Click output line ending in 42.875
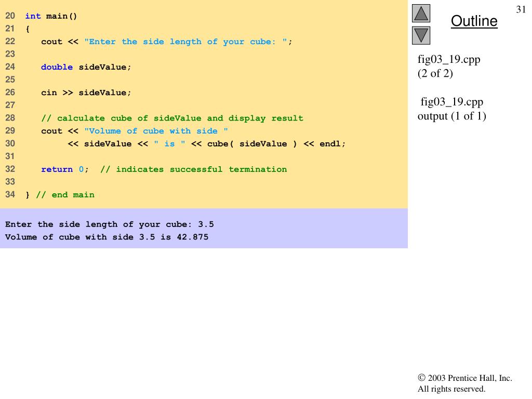532x399 pixels. [x=107, y=237]
